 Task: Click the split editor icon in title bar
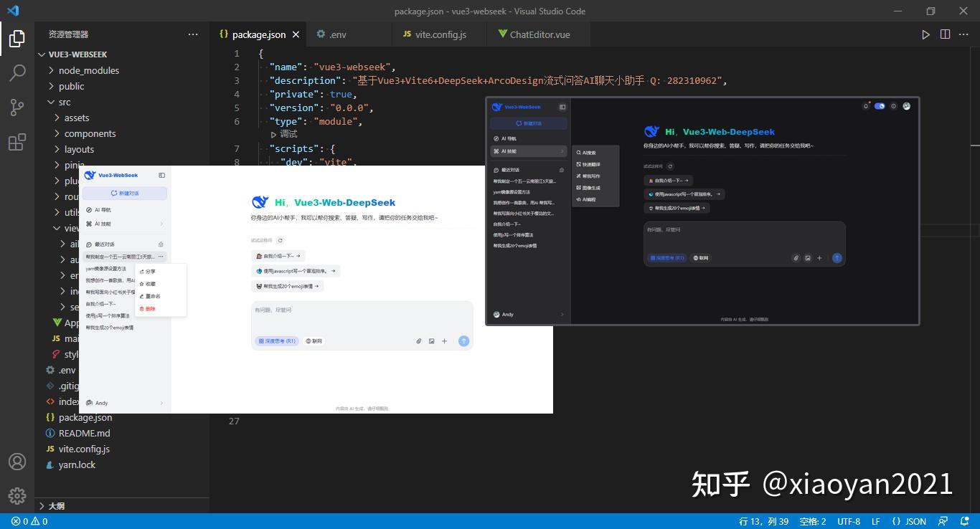click(x=945, y=34)
